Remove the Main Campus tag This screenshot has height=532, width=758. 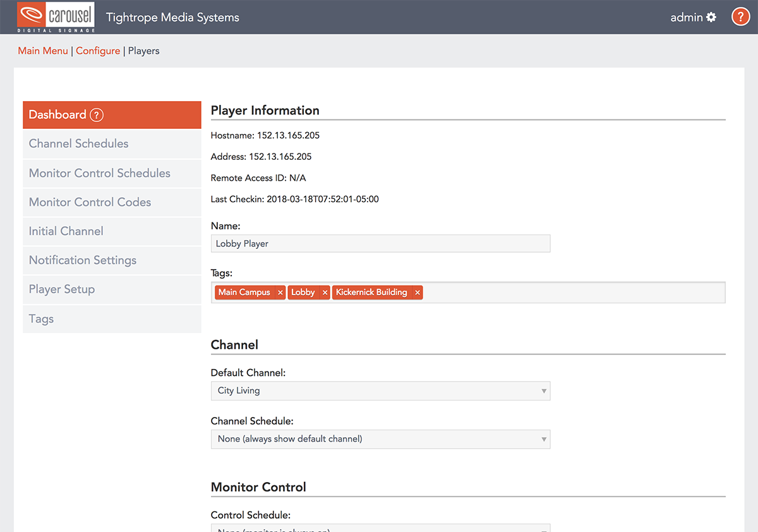click(280, 292)
